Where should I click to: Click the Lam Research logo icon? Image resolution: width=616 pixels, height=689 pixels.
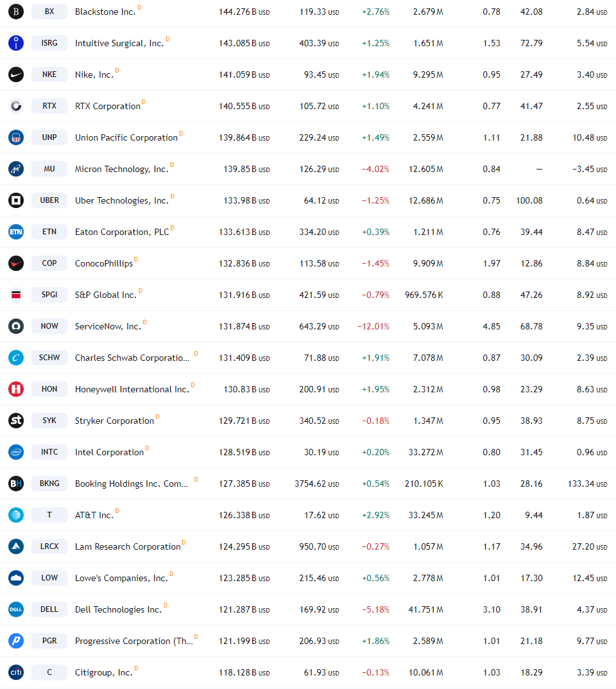click(16, 546)
